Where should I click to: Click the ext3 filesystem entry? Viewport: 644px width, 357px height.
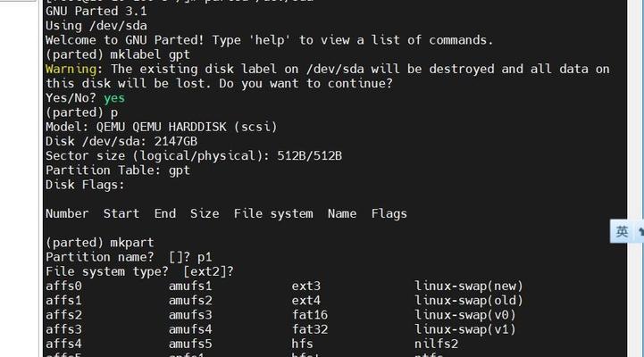pos(305,286)
